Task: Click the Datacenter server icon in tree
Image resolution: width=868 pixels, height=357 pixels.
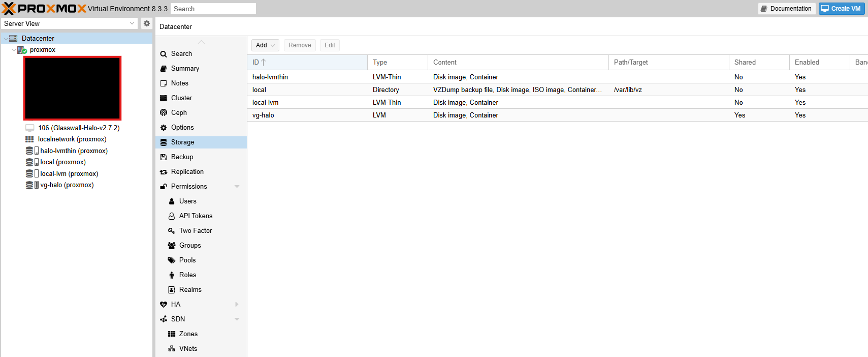Action: [13, 38]
